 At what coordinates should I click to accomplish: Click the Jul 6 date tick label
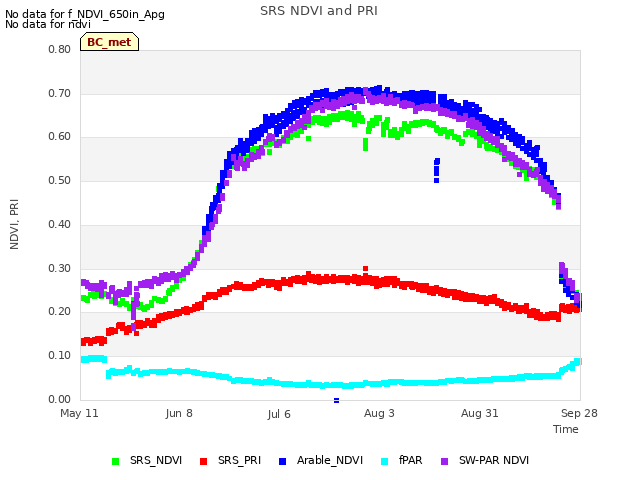click(x=279, y=414)
